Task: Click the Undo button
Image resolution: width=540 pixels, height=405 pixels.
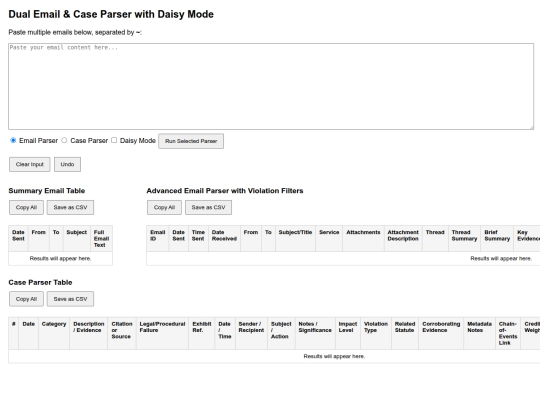Action: click(x=67, y=164)
